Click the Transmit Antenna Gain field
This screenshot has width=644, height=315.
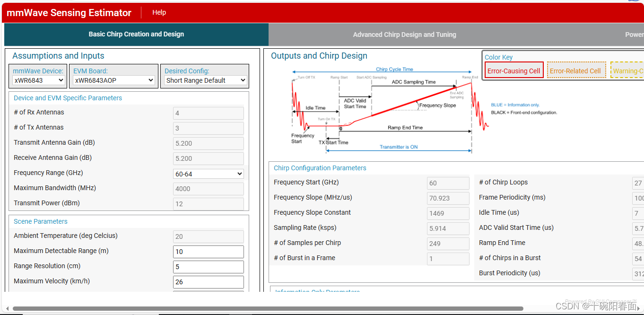click(209, 143)
